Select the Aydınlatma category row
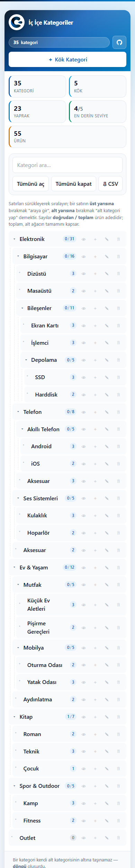Screen dimensions: 135x868 point(69,700)
